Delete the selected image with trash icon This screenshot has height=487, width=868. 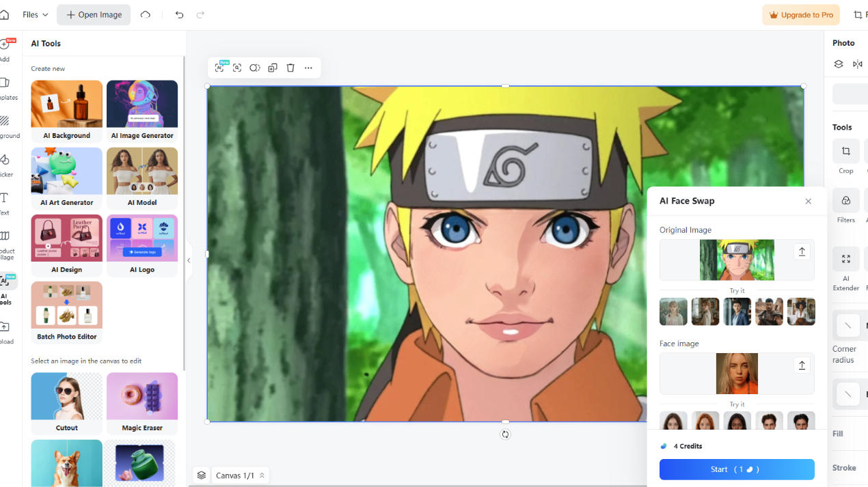click(290, 68)
